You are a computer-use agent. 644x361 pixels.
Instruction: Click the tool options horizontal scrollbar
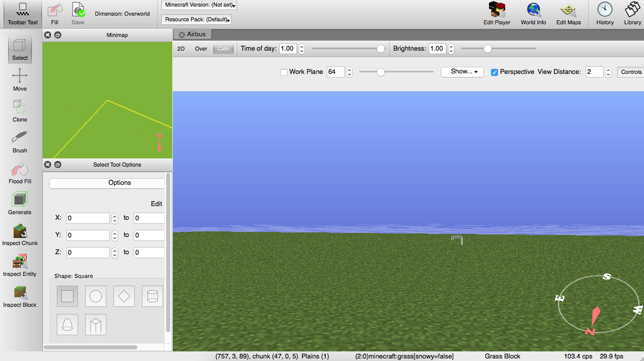point(91,347)
